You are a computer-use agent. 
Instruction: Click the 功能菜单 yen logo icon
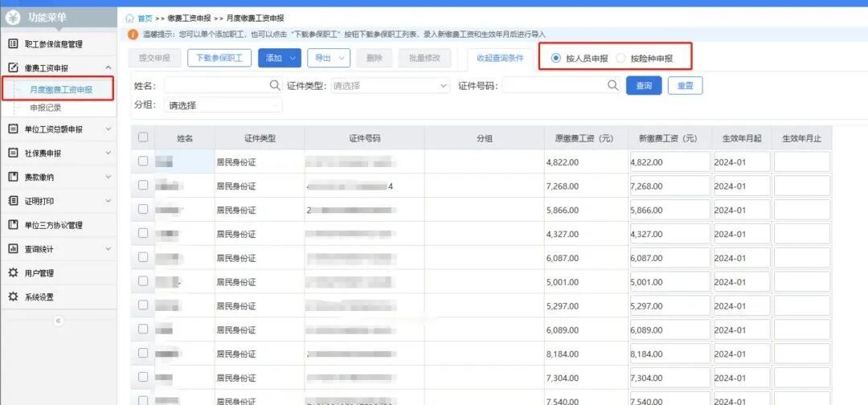coord(14,18)
